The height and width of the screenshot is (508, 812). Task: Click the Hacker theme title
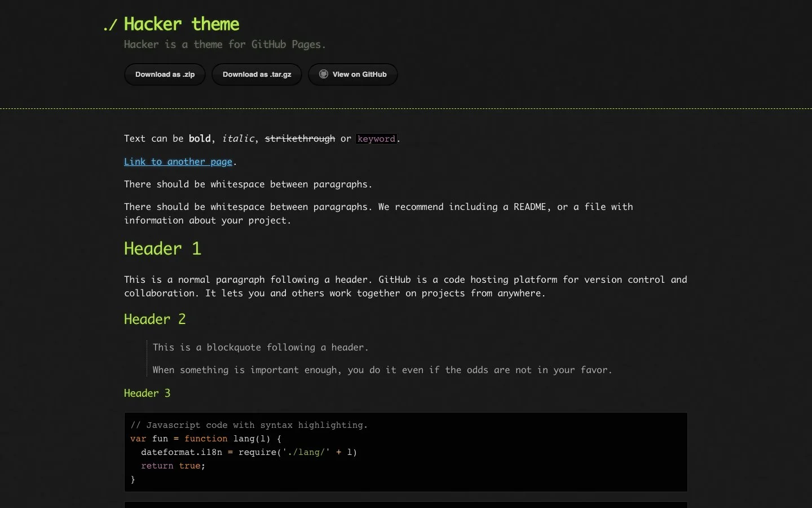tap(182, 24)
